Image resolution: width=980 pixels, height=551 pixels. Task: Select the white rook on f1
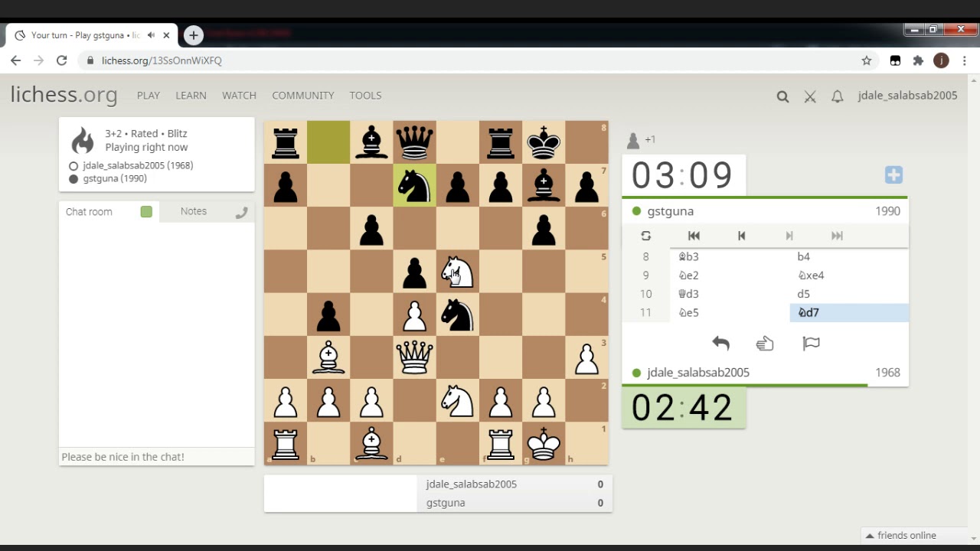(501, 443)
